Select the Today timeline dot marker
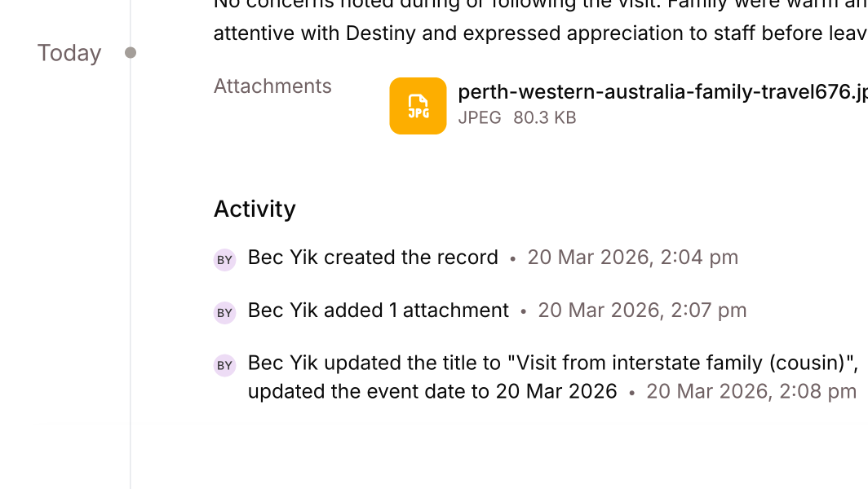 click(x=131, y=53)
